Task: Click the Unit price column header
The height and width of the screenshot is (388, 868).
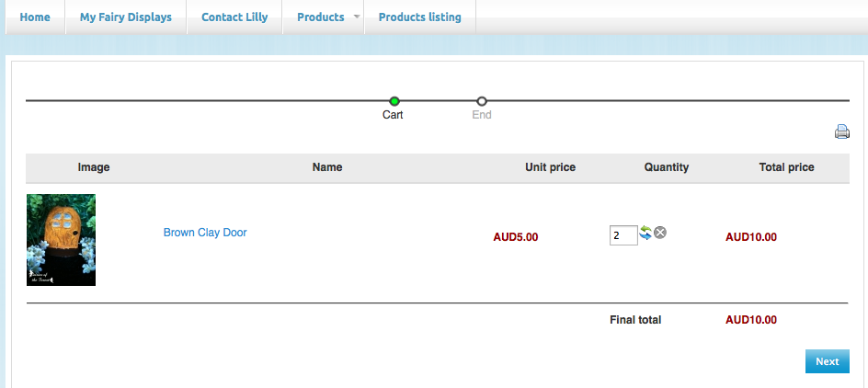Action: (550, 167)
